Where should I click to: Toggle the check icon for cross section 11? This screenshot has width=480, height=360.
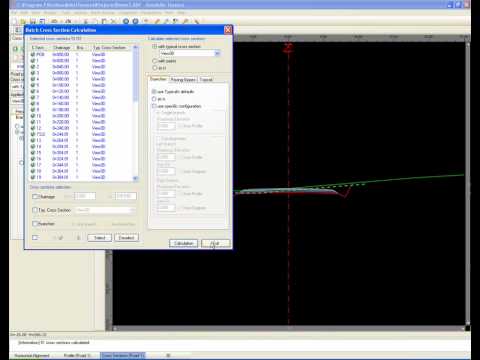(x=33, y=122)
